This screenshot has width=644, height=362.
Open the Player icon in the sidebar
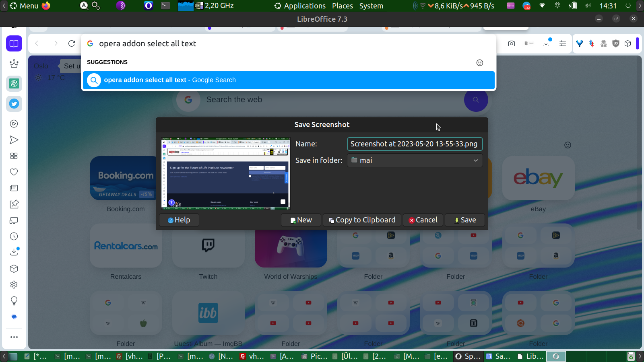pyautogui.click(x=14, y=124)
